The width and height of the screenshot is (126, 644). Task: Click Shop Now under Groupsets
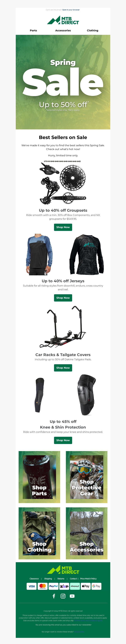63,227
